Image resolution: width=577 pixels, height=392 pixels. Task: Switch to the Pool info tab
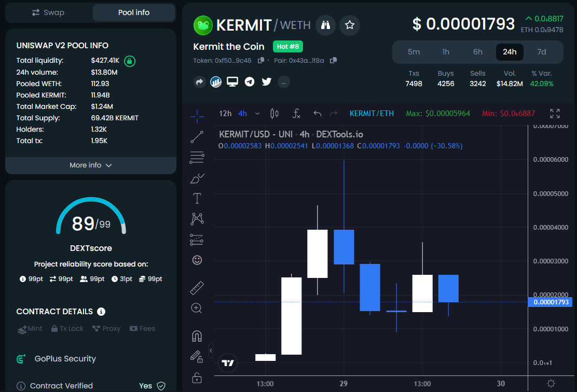point(133,12)
